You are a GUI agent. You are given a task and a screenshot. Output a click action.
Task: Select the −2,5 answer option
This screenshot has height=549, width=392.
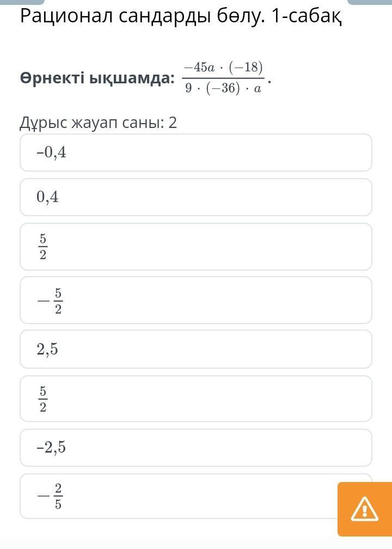pyautogui.click(x=195, y=448)
